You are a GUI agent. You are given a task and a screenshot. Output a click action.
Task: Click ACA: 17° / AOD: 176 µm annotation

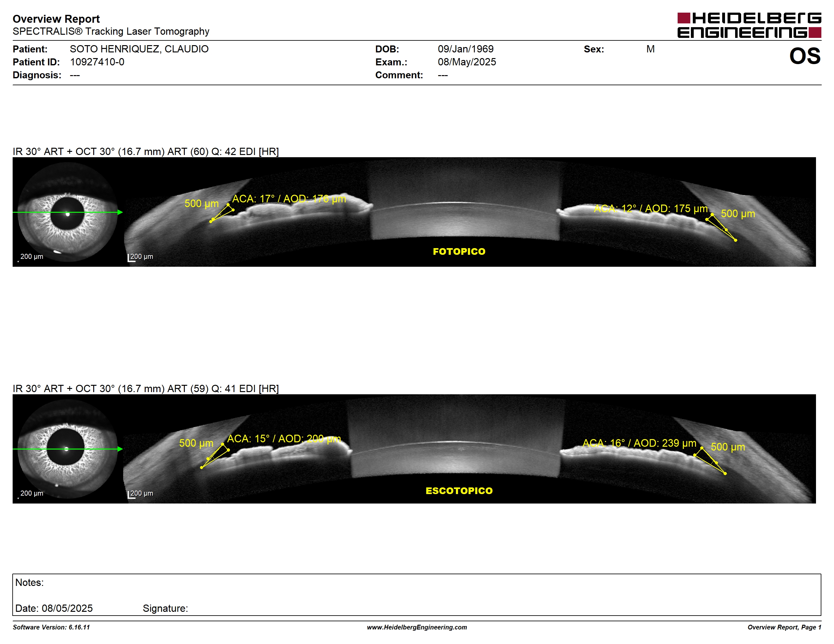(x=289, y=199)
